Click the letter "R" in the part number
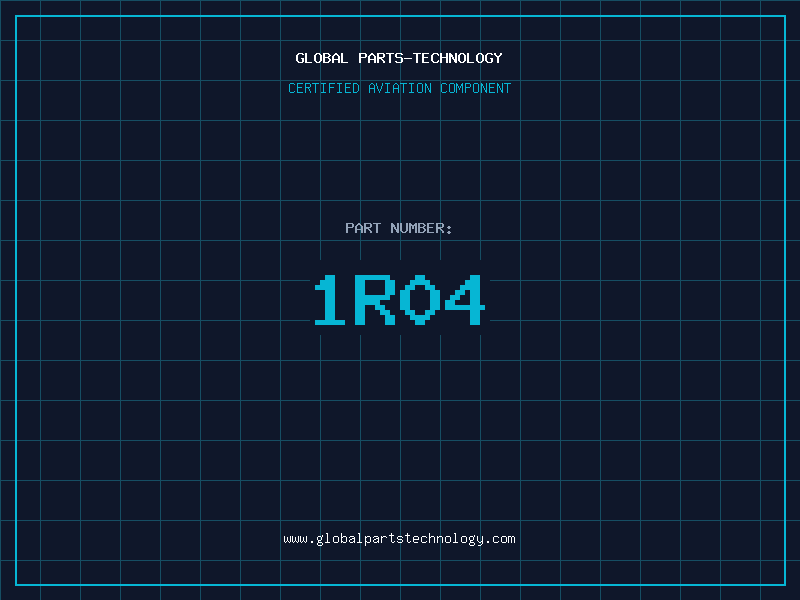This screenshot has height=600, width=800. point(376,300)
